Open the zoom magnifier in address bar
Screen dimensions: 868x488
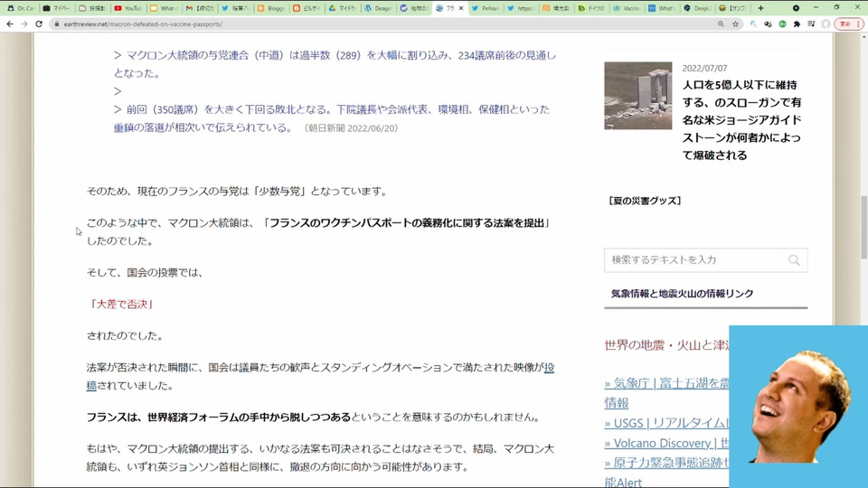tap(721, 23)
